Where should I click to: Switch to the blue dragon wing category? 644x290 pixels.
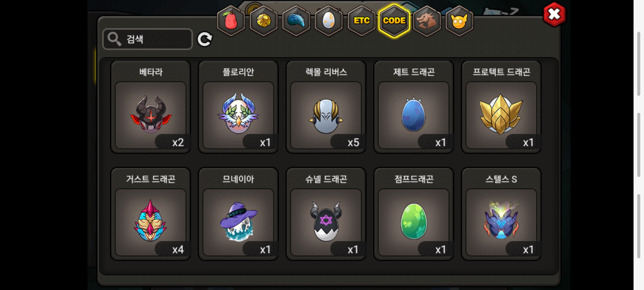click(x=296, y=21)
